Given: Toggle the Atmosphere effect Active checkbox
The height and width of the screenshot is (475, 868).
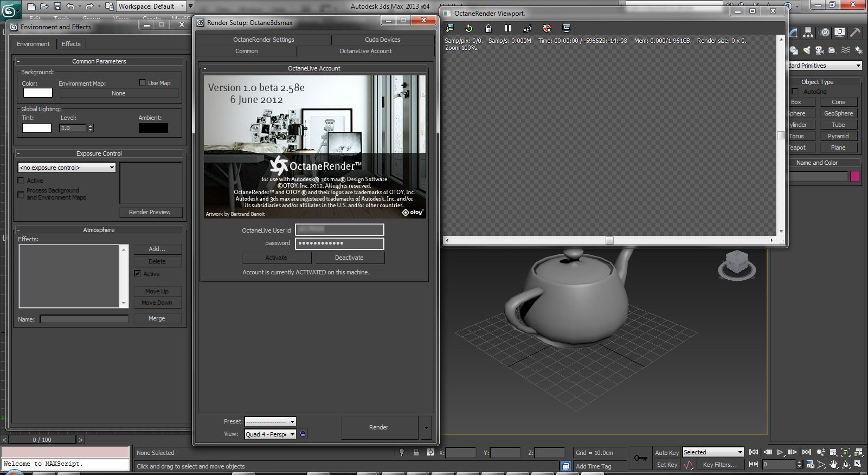Looking at the screenshot, I should (138, 274).
